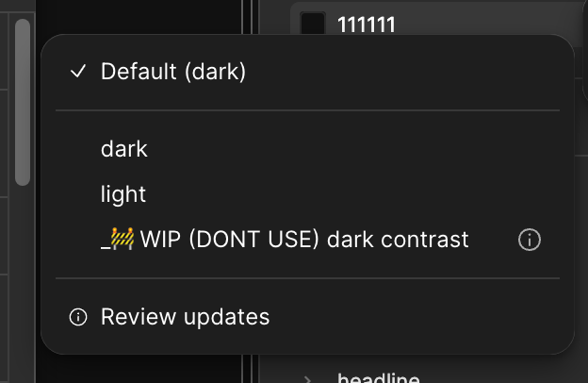Switch to the "light" mode
This screenshot has height=383, width=588.
pyautogui.click(x=307, y=194)
